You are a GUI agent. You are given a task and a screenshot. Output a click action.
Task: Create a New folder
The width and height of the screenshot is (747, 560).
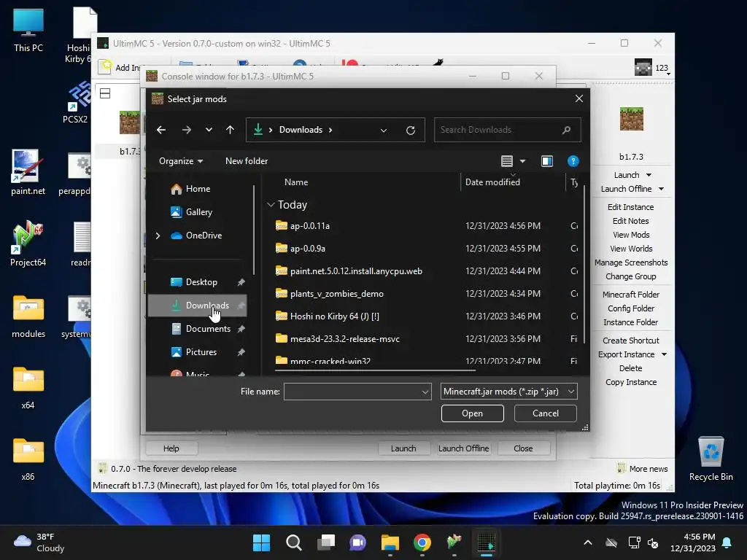247,161
